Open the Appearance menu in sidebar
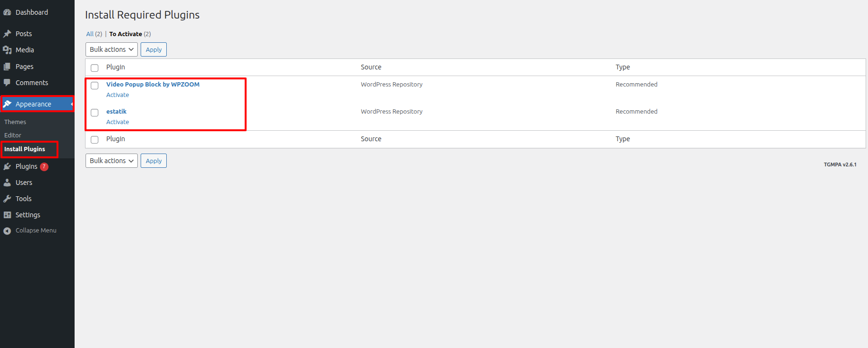The image size is (868, 348). 33,104
